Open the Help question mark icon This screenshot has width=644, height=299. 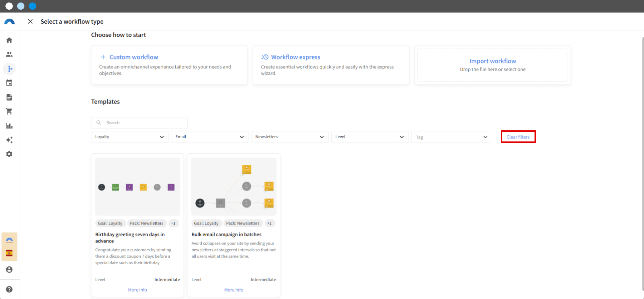(x=9, y=289)
